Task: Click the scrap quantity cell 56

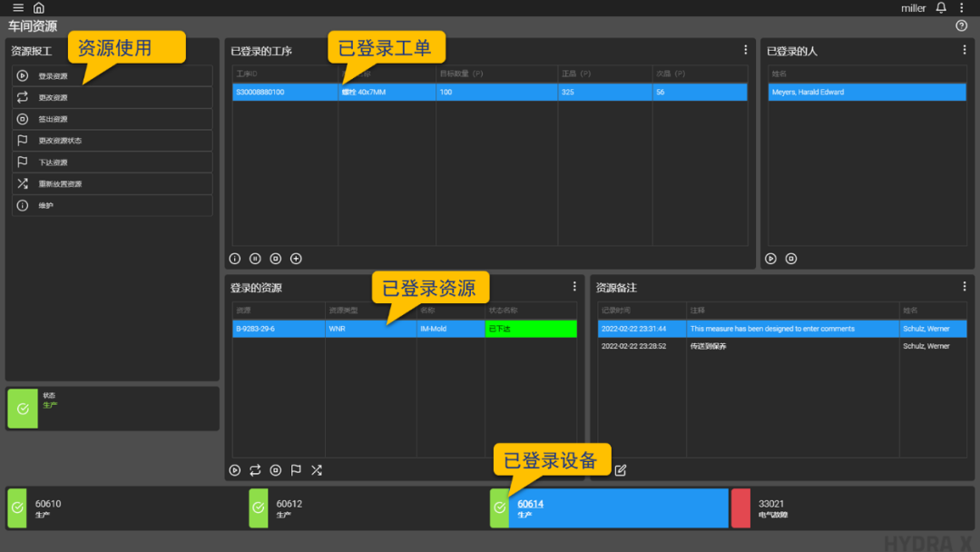Action: 700,92
